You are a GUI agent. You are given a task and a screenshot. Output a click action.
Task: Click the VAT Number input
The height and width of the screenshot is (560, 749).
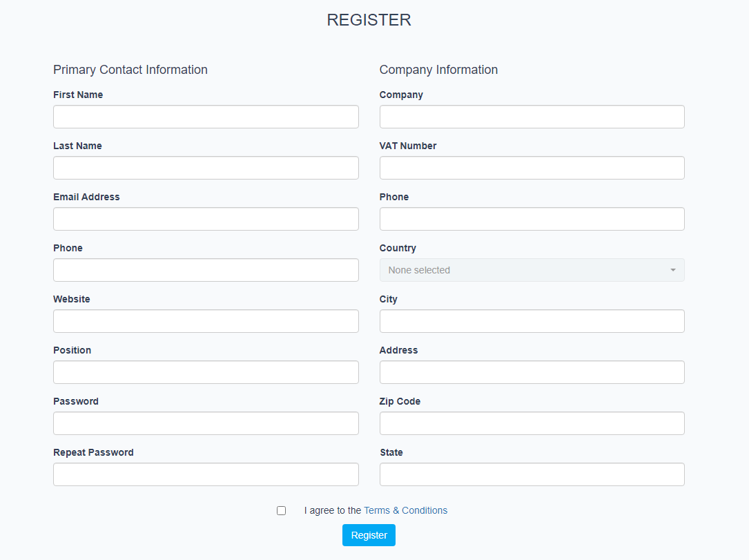532,168
